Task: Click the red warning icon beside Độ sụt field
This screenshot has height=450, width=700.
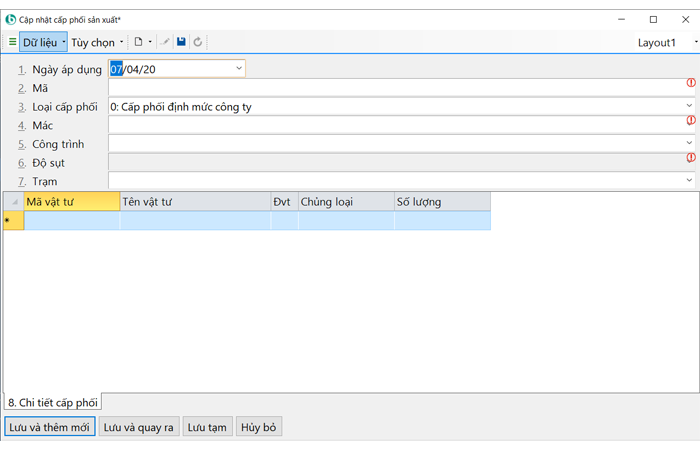Action: [690, 158]
